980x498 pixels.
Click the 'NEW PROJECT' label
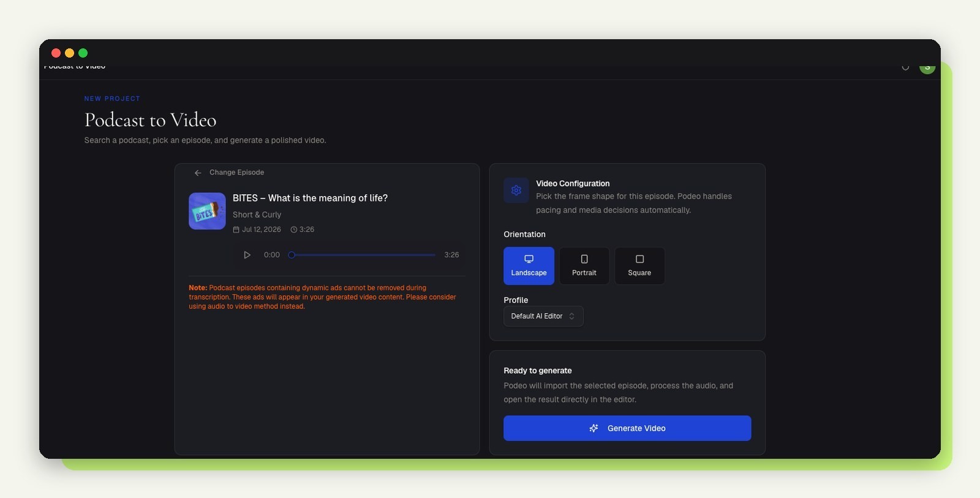tap(112, 99)
